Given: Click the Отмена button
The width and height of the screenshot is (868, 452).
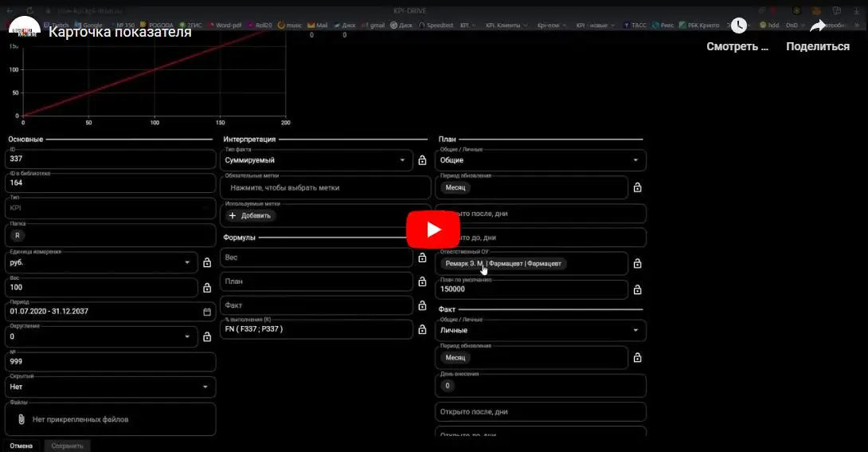Looking at the screenshot, I should [x=21, y=446].
